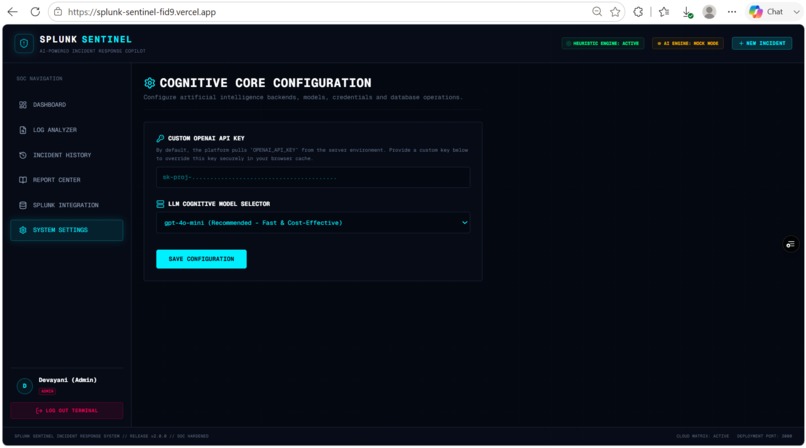Open the Dashboard navigation item

coord(66,105)
